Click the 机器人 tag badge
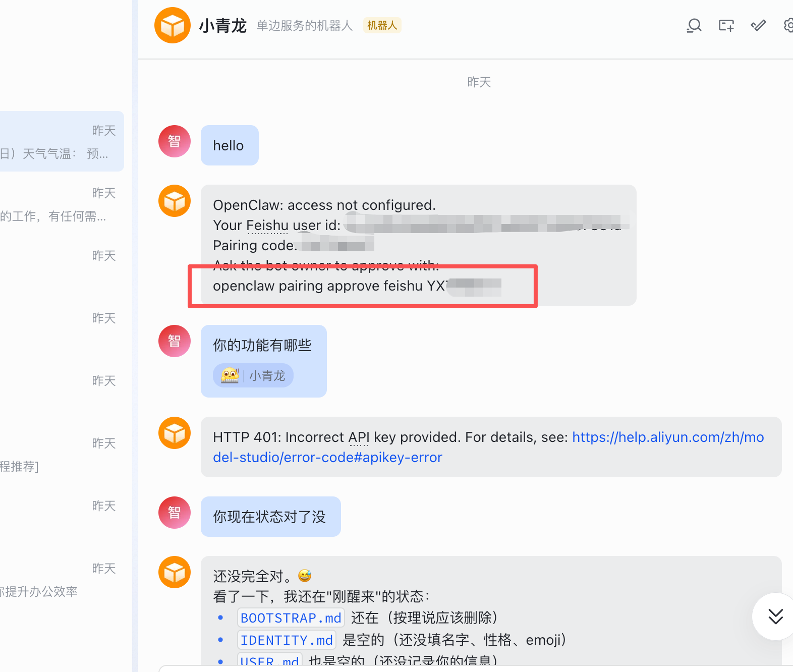Viewport: 793px width, 672px height. tap(382, 25)
